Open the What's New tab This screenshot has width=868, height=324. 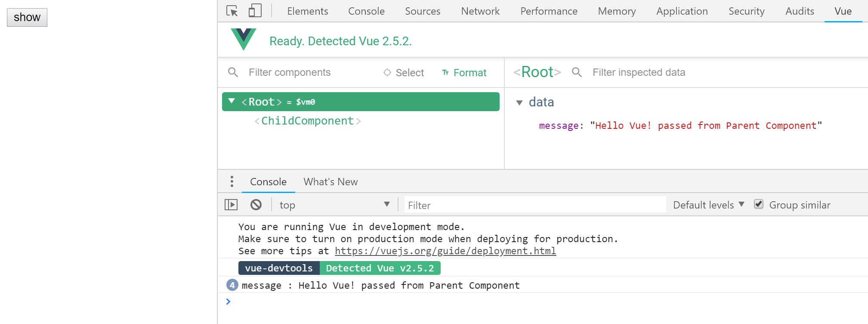331,182
